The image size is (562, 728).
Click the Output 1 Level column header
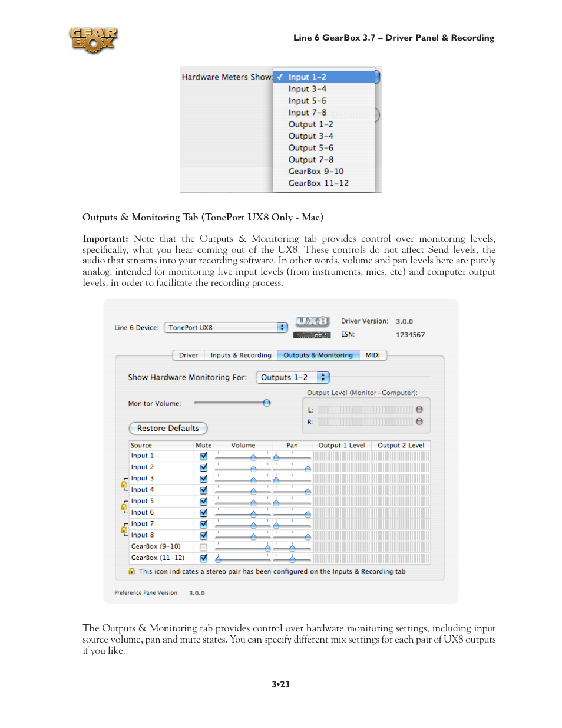click(x=342, y=445)
